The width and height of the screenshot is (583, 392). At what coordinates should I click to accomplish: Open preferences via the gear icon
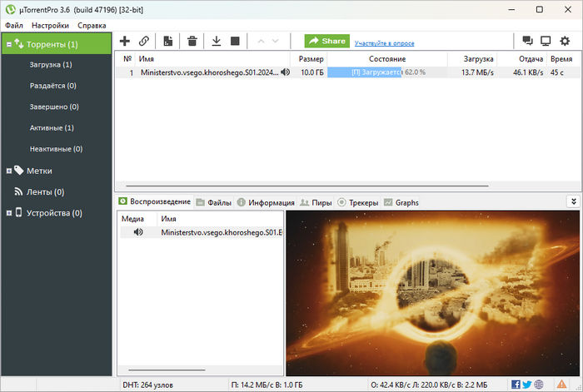click(x=565, y=41)
